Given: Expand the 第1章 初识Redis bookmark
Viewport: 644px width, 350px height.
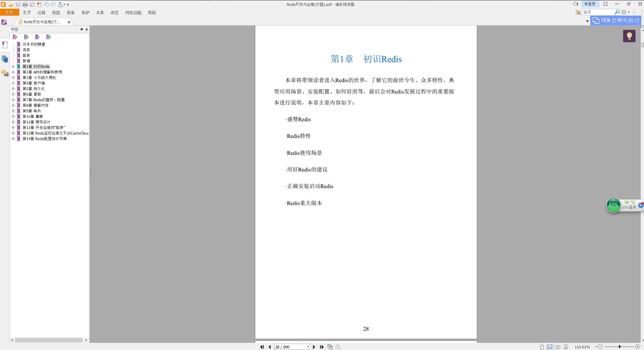Looking at the screenshot, I should point(13,67).
